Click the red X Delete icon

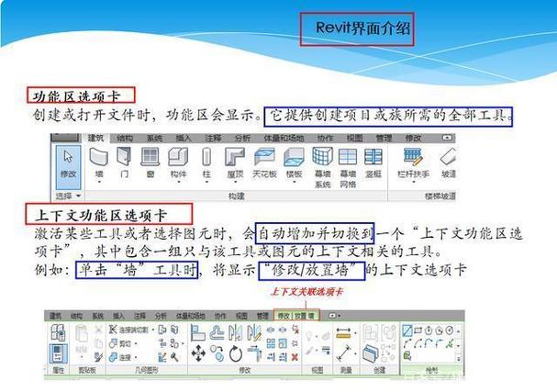click(x=295, y=357)
